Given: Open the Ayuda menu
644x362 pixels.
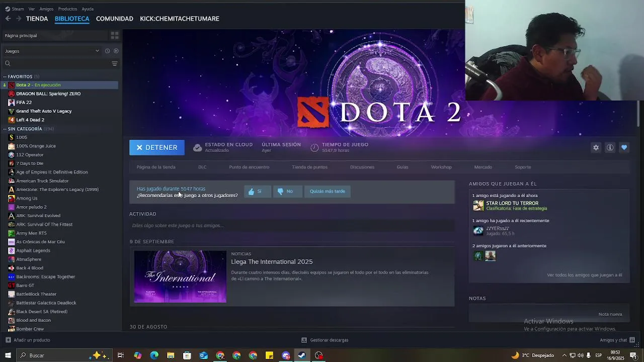Looking at the screenshot, I should [88, 9].
